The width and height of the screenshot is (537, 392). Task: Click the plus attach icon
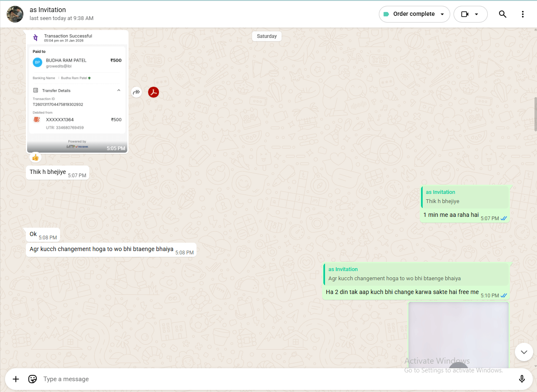click(16, 379)
